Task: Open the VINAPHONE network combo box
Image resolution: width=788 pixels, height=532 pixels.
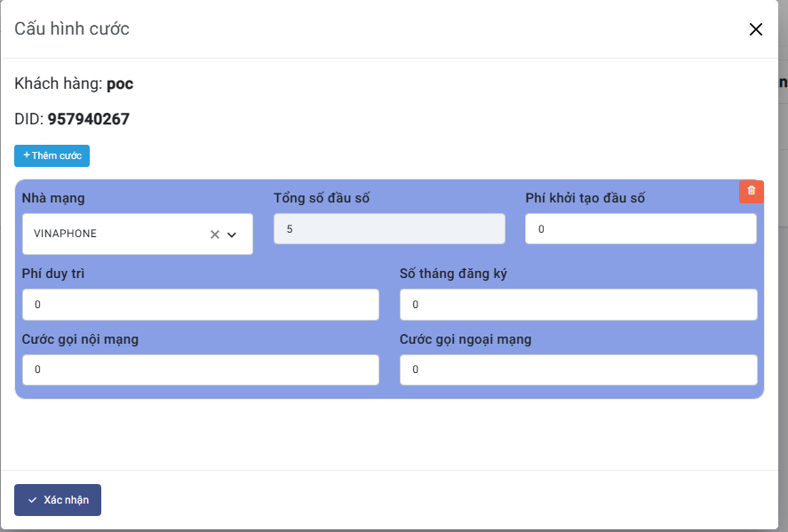Action: 115,234
